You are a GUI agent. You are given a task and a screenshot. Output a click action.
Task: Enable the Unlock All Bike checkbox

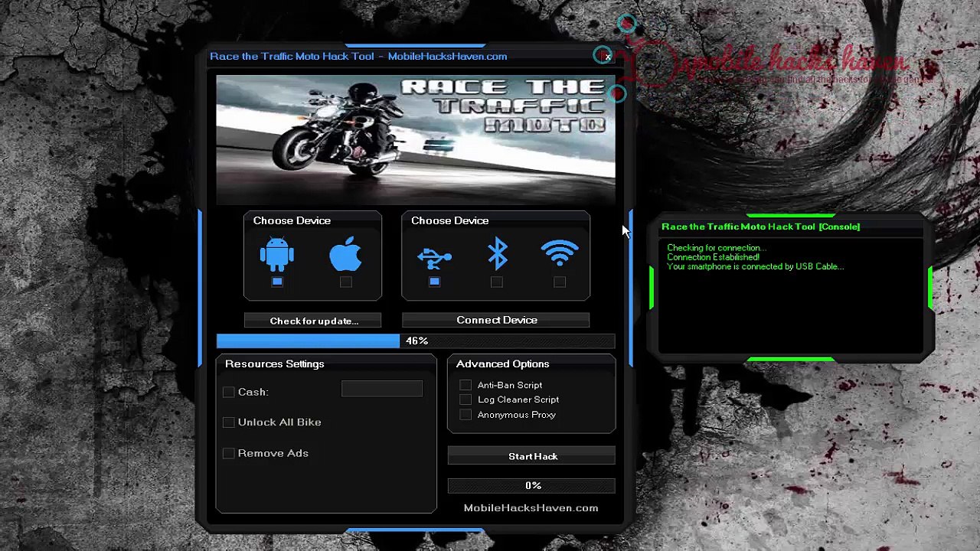(x=228, y=422)
